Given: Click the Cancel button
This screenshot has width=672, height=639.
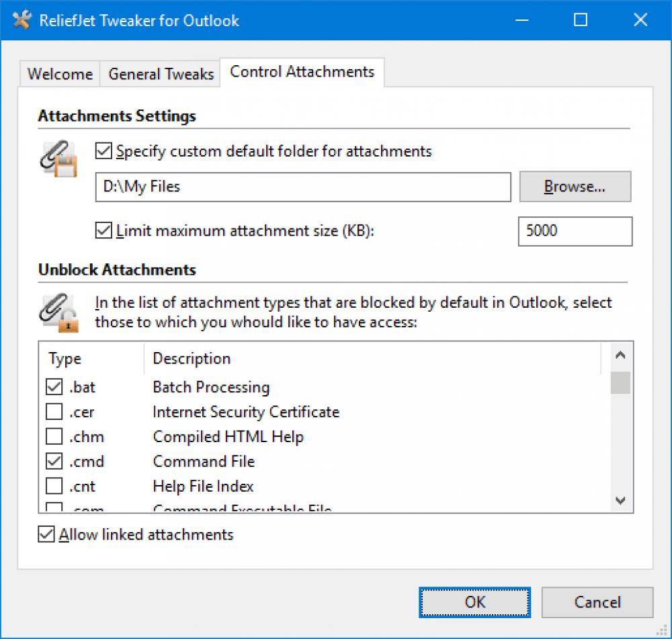Looking at the screenshot, I should click(597, 602).
